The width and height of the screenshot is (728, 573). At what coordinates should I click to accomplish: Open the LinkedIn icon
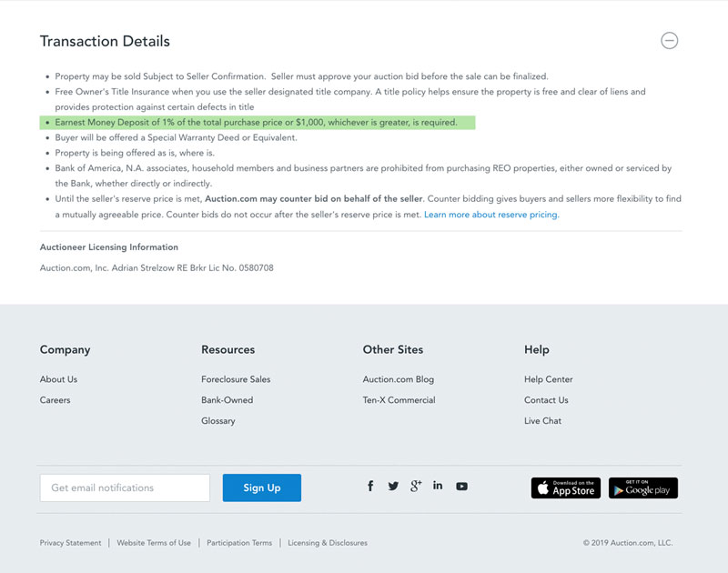click(x=438, y=486)
